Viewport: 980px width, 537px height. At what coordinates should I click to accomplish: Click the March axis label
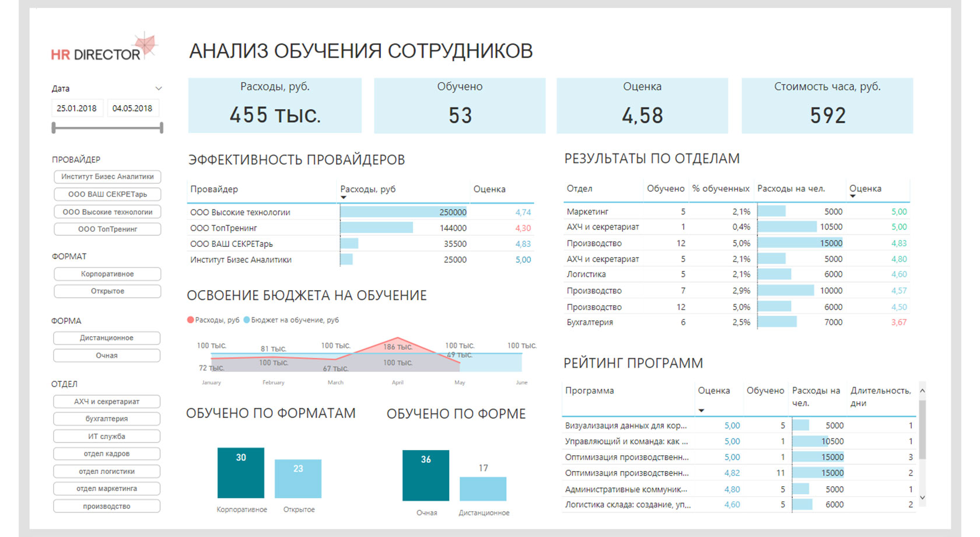click(x=335, y=382)
